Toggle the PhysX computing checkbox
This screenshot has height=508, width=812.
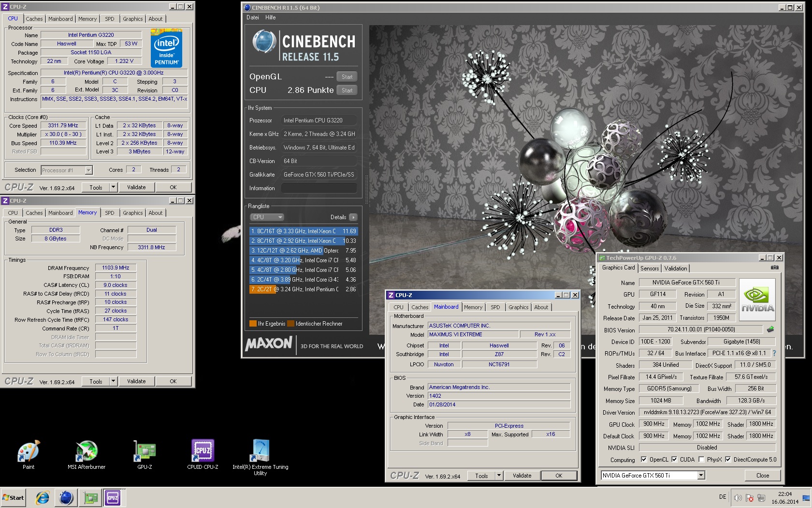point(701,460)
